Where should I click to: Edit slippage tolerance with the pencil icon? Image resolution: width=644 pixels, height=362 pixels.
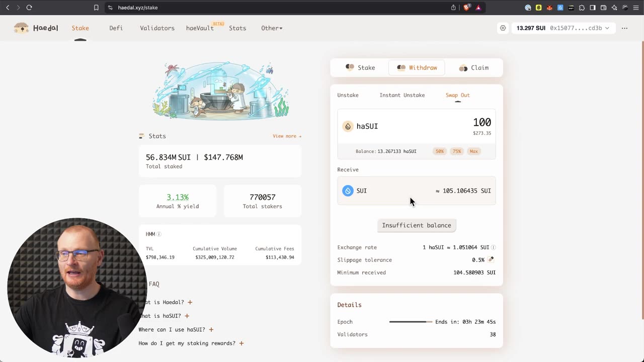click(x=491, y=259)
